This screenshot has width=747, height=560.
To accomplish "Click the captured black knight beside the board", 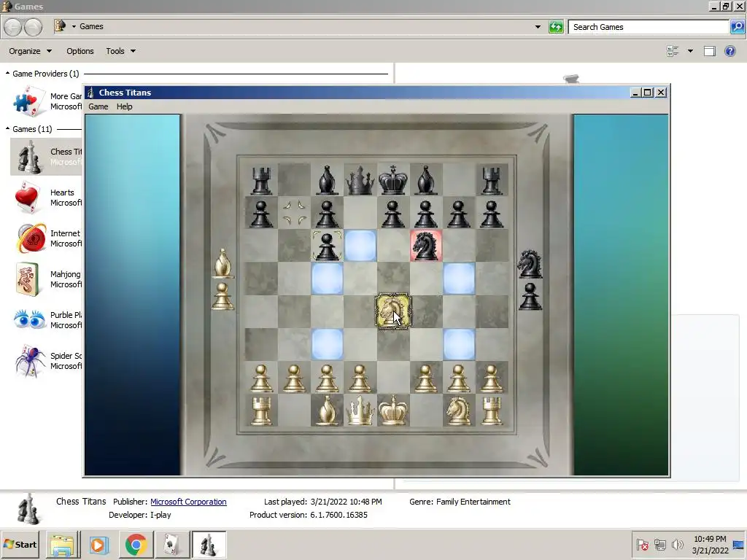I will click(530, 264).
